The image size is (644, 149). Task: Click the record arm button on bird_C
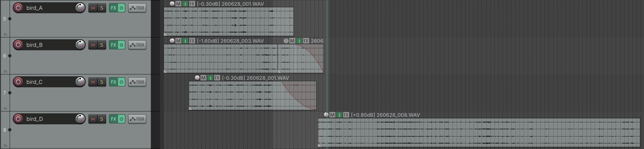point(18,82)
